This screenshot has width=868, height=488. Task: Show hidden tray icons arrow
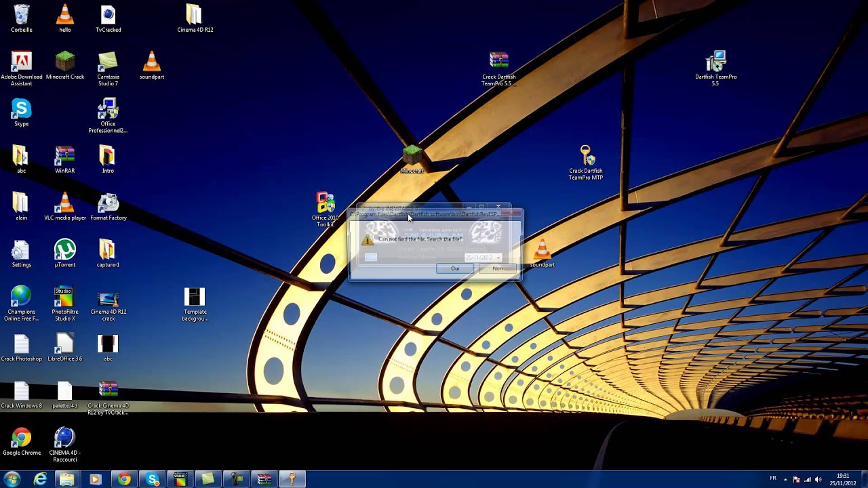[786, 479]
